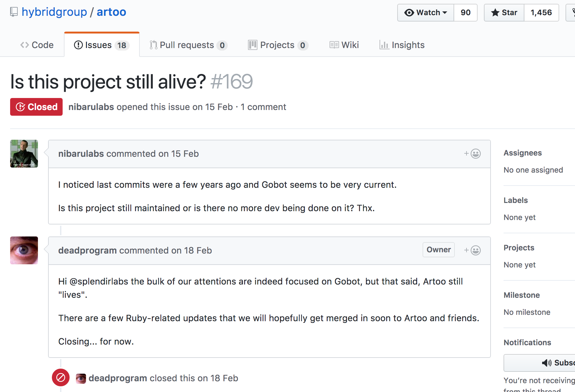The width and height of the screenshot is (575, 392).
Task: Click "No one assigned" text
Action: [533, 170]
